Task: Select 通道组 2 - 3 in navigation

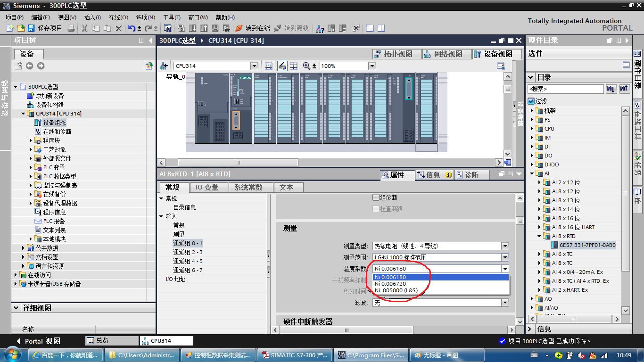Action: point(188,252)
